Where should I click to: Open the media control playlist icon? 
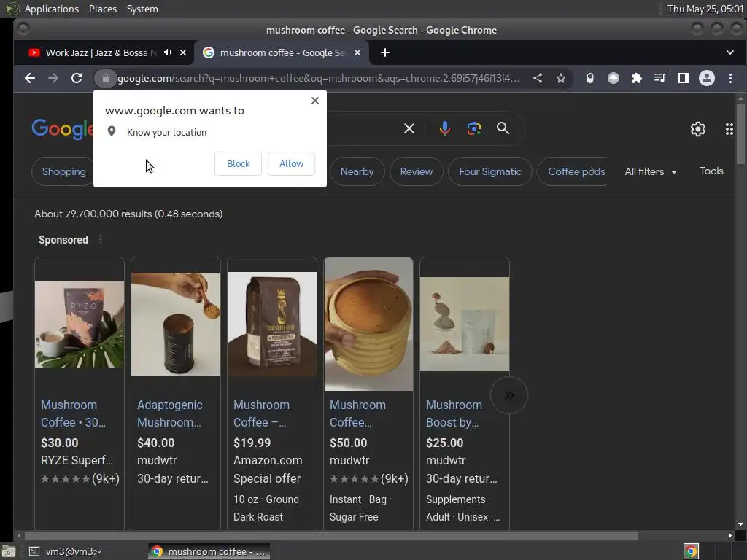(659, 78)
